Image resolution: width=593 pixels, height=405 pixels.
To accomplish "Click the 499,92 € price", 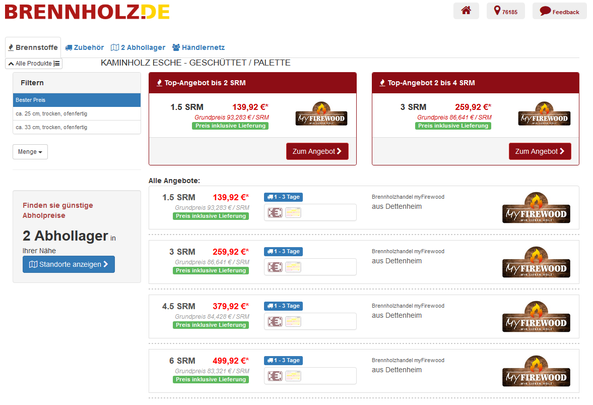I will point(231,361).
